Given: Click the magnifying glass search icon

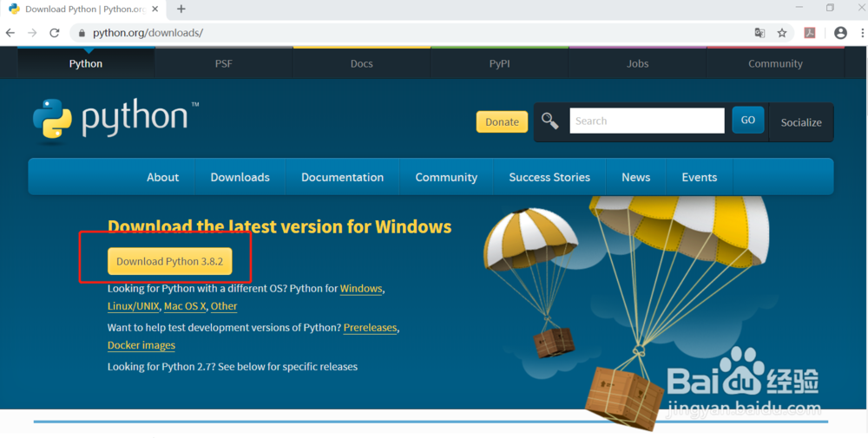Looking at the screenshot, I should 549,121.
